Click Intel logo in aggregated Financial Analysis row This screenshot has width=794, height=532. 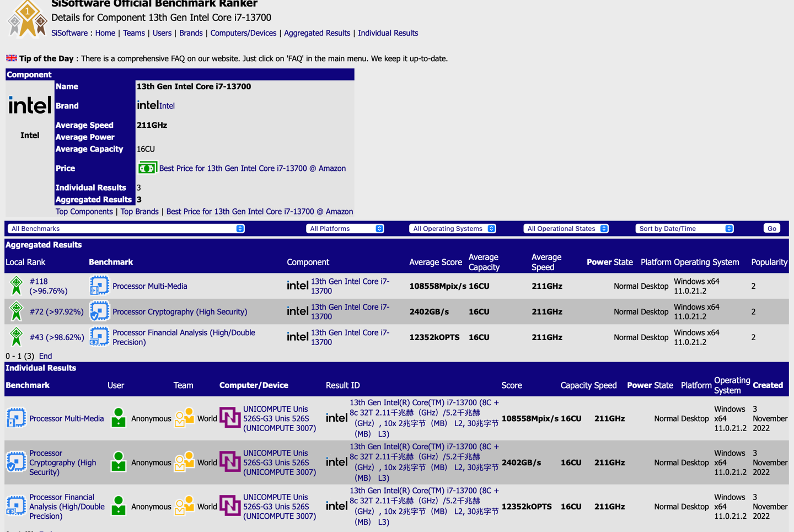click(298, 337)
